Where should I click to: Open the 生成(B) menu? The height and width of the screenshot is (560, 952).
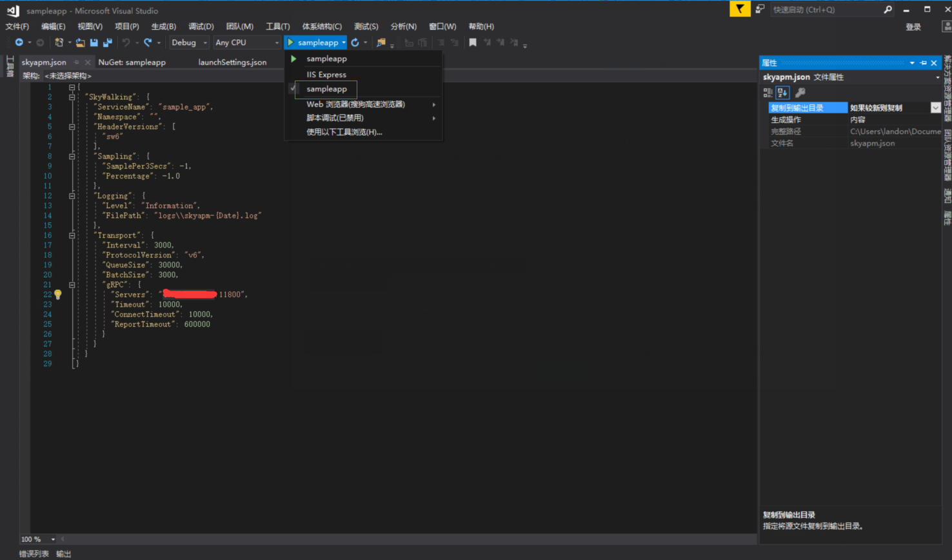coord(163,26)
